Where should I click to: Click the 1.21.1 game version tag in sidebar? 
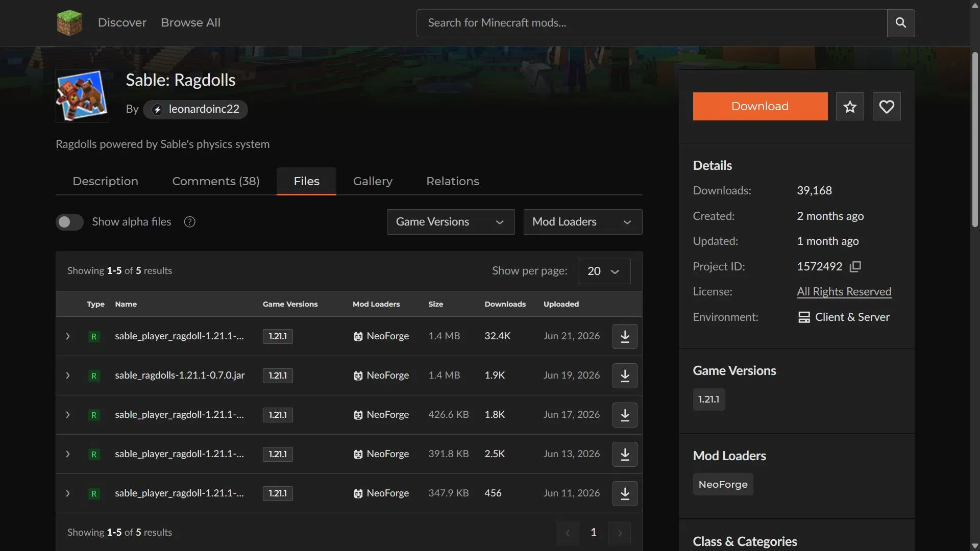pyautogui.click(x=709, y=399)
